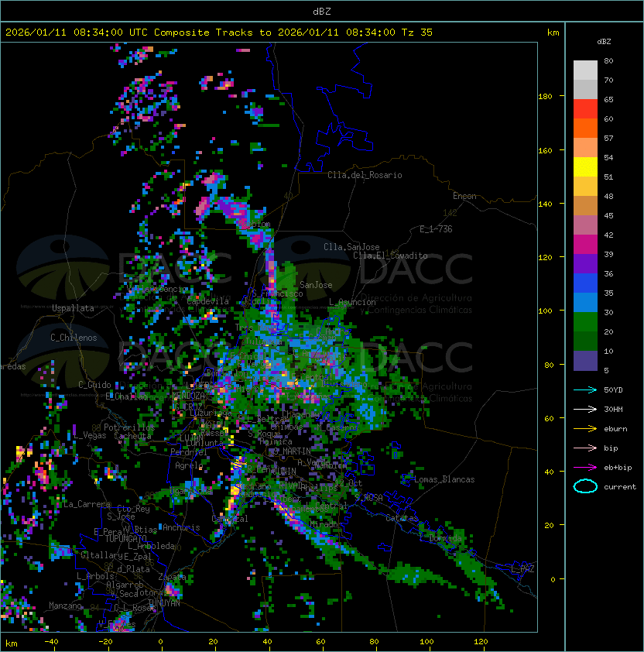Click the 'Encon' map label
Screen dimensions: 644x652
click(x=464, y=196)
